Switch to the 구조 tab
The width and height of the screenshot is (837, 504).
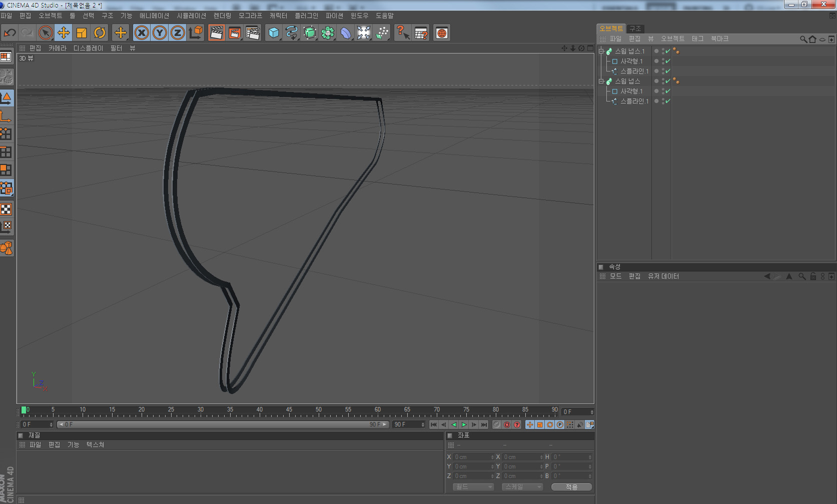click(635, 28)
